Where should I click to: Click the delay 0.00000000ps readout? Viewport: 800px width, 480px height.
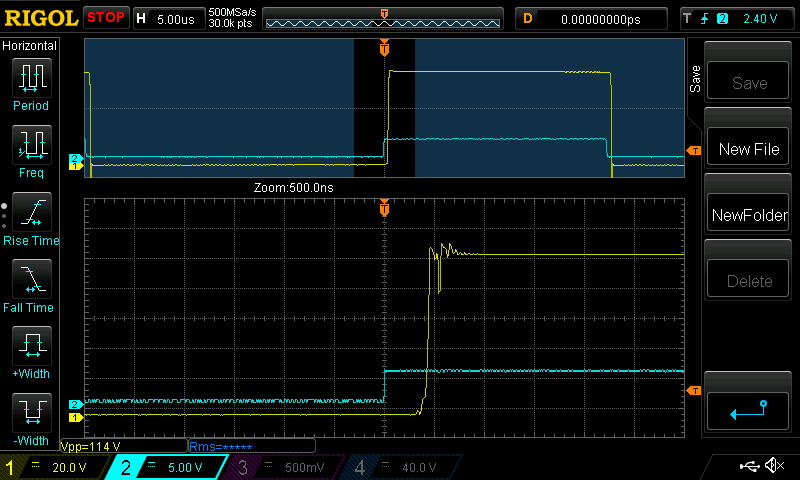coord(601,18)
